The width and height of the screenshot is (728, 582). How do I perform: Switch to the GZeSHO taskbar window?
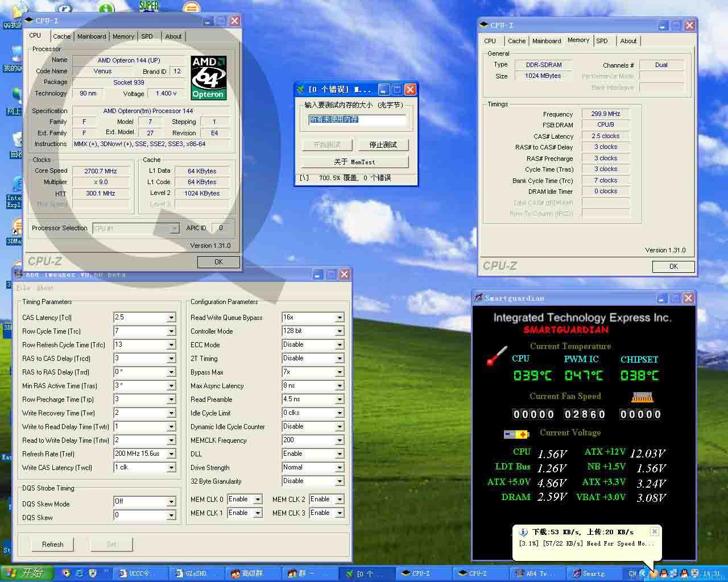coord(196,573)
